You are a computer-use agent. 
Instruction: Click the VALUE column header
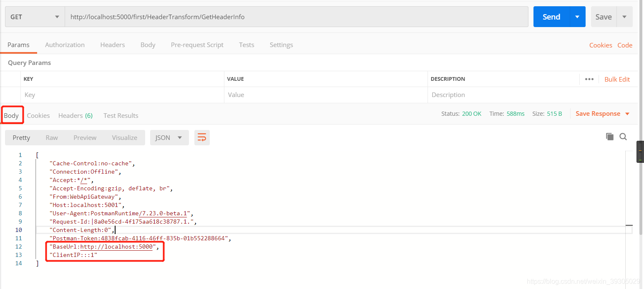236,79
